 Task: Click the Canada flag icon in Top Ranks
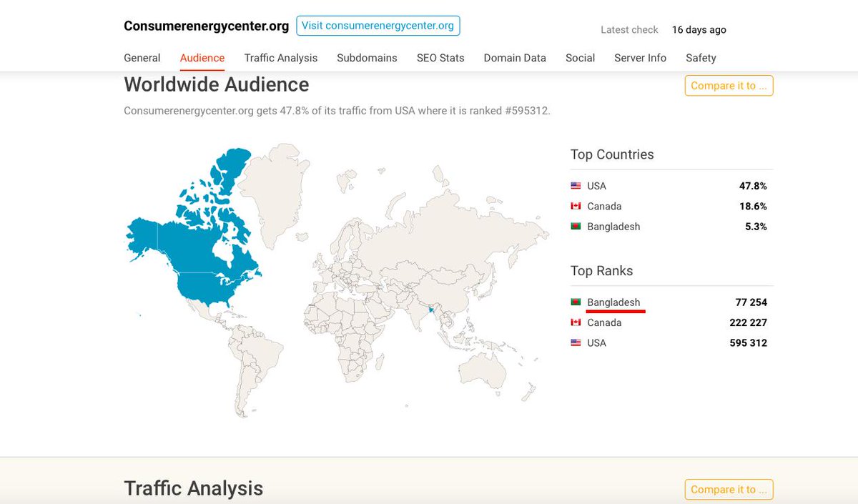point(576,322)
